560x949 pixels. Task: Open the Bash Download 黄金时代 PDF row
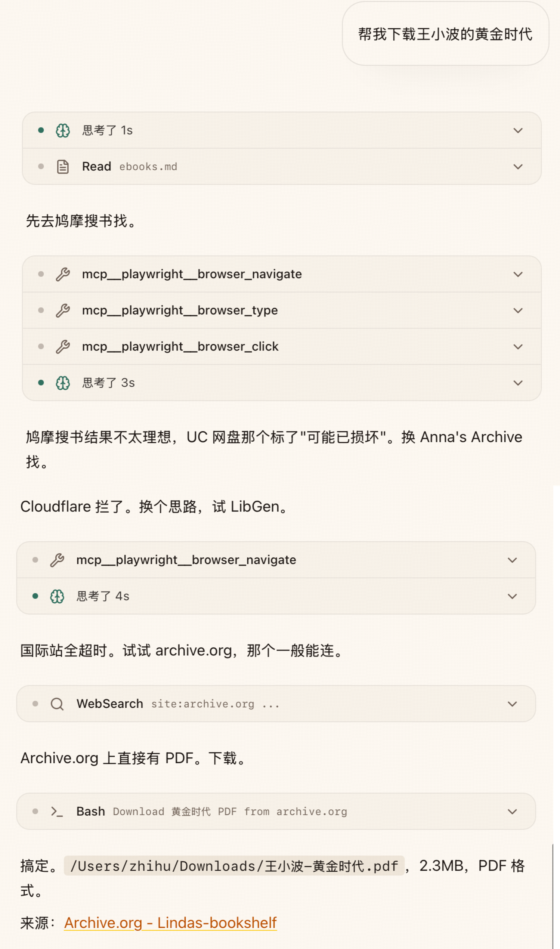point(230,812)
